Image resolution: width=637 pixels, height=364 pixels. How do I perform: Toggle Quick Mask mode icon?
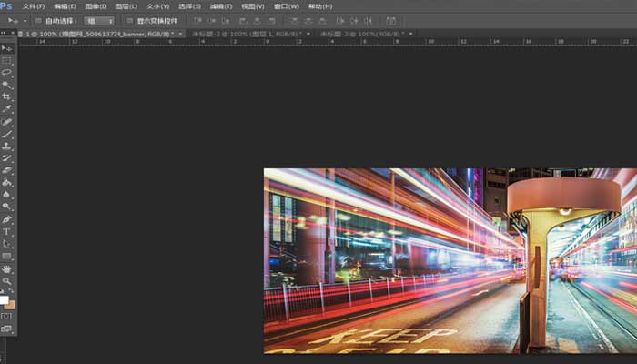[x=6, y=317]
